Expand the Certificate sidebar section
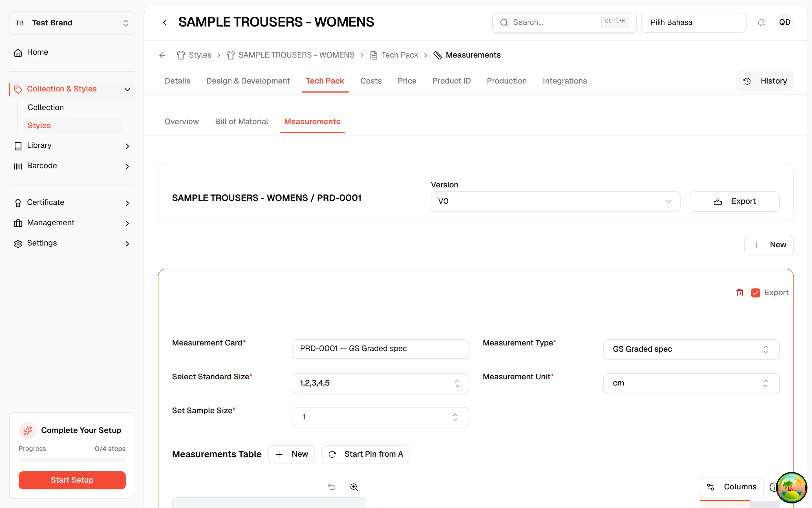812x508 pixels. 72,203
